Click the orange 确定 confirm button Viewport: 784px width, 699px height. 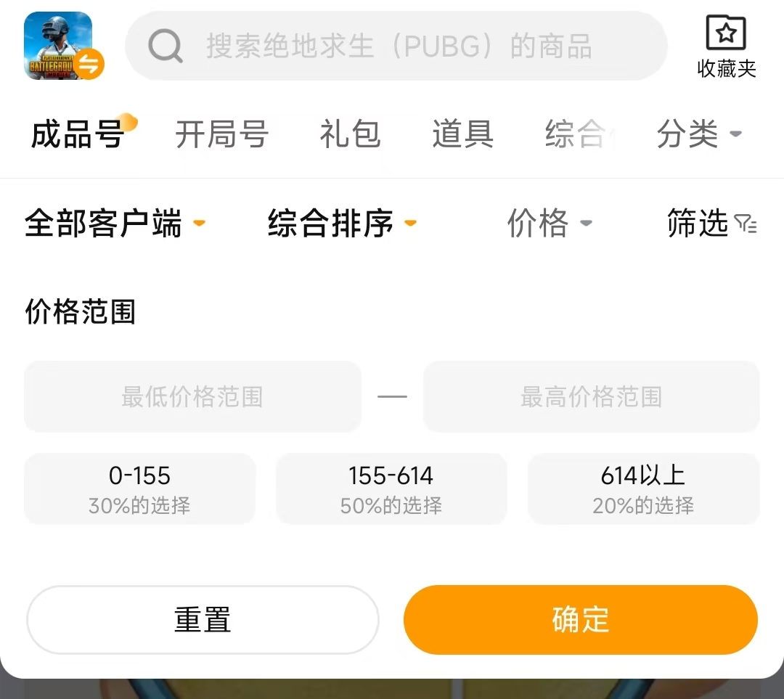[x=581, y=619]
